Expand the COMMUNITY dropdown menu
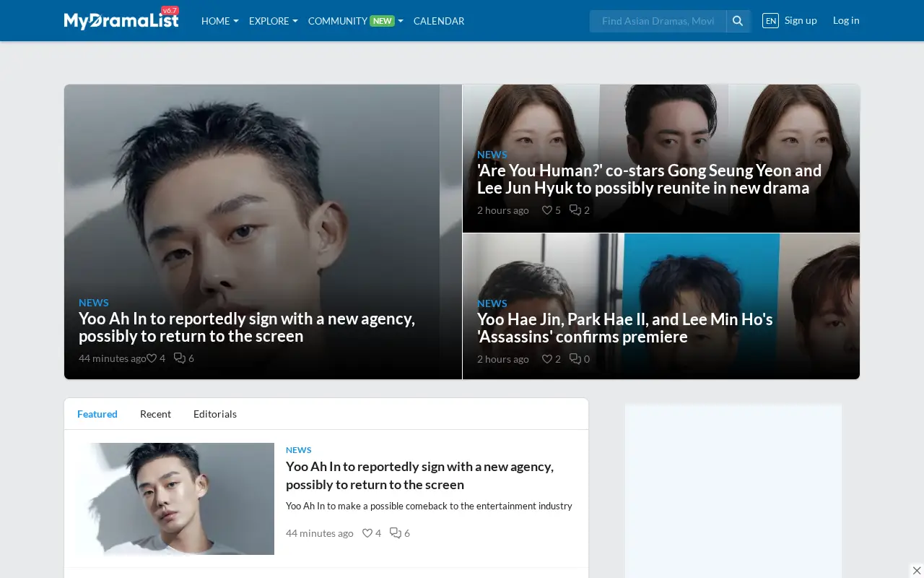This screenshot has width=924, height=578. [356, 21]
